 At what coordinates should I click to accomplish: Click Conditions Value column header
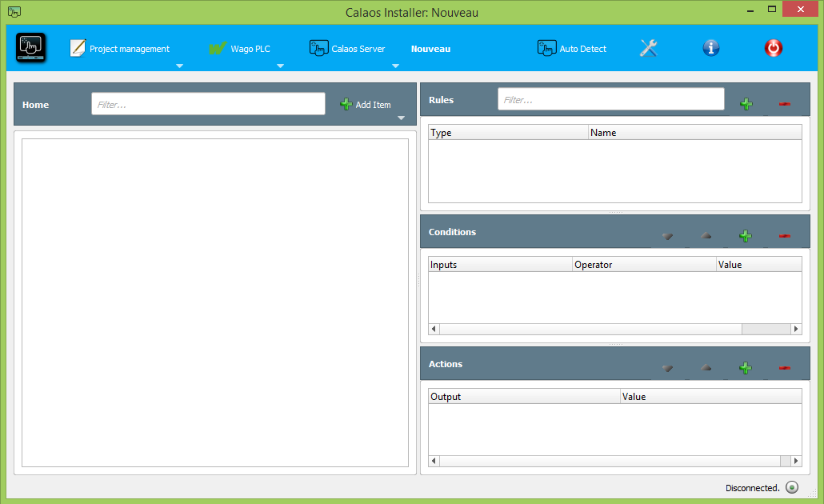[x=759, y=264]
